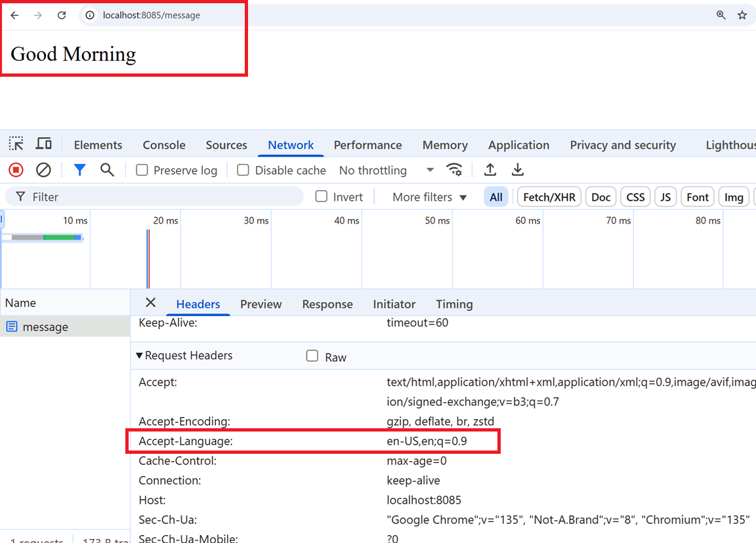Open the Timing tab
The image size is (756, 543).
point(454,304)
